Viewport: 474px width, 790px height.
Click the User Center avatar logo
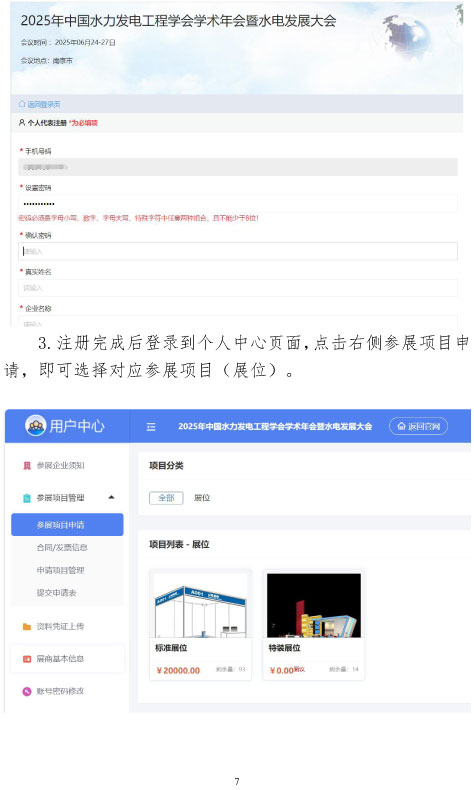pos(35,426)
